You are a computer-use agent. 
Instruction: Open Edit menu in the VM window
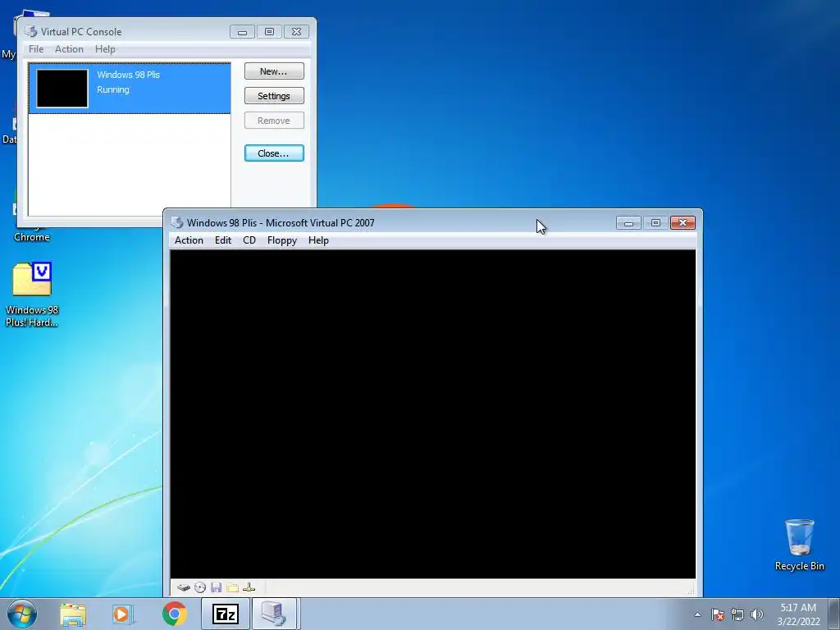(x=223, y=240)
